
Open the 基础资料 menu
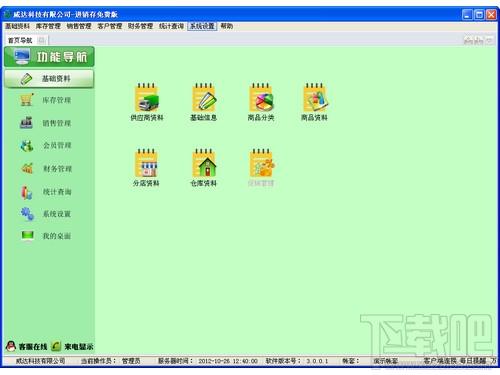coord(17,26)
